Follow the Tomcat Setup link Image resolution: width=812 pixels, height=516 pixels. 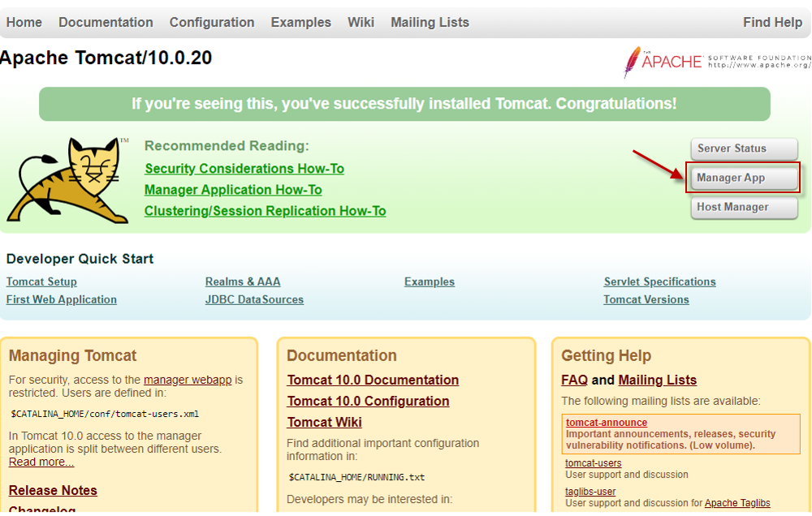(41, 282)
